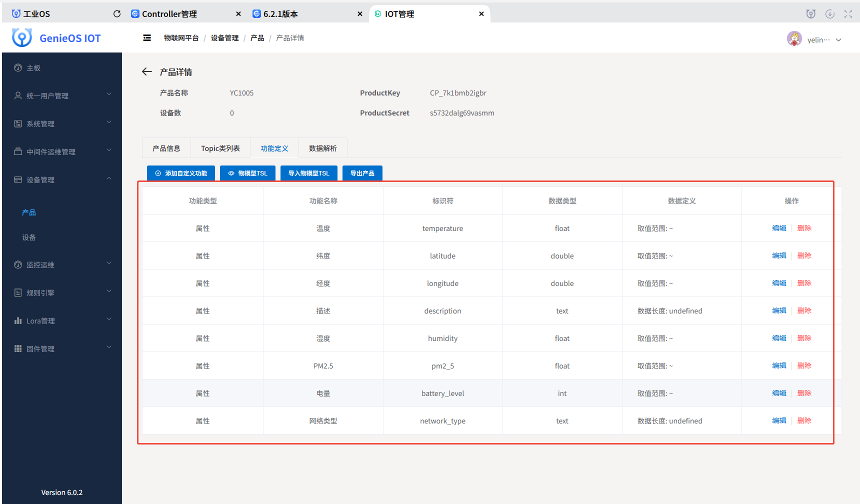860x504 pixels.
Task: Expand the Lora管理 sidebar menu
Action: pos(62,321)
